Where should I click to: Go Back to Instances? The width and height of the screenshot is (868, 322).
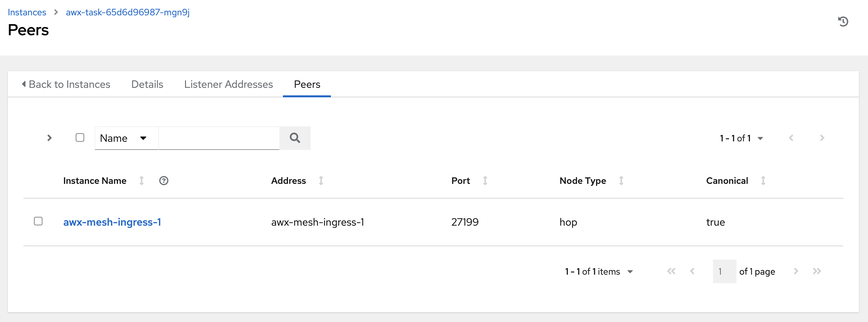66,84
